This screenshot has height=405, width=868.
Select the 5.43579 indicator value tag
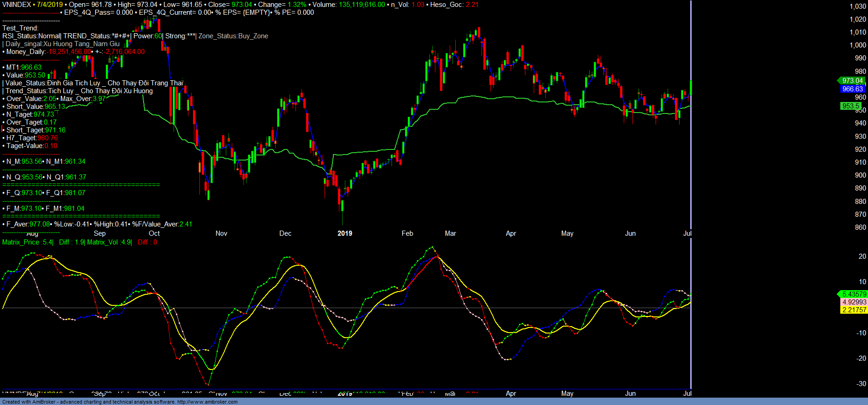click(854, 294)
